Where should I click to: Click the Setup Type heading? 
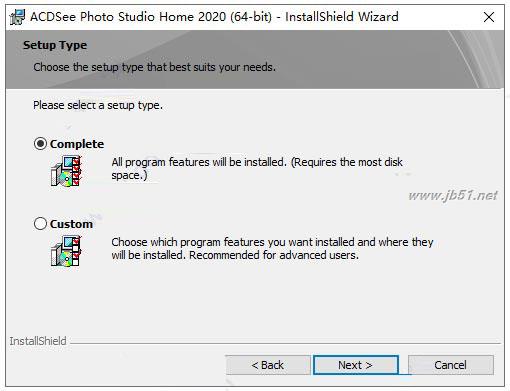tap(55, 45)
